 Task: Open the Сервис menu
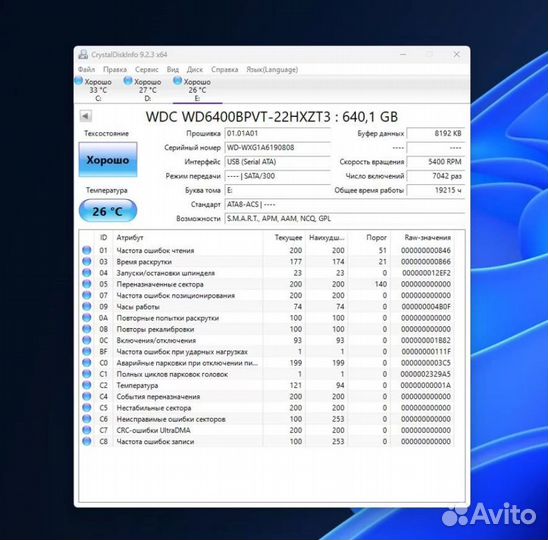pyautogui.click(x=146, y=70)
